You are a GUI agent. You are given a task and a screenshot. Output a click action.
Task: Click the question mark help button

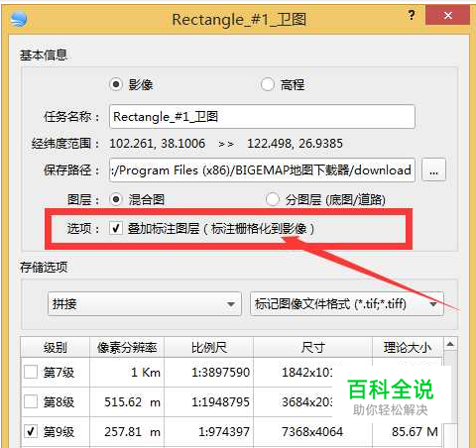(x=412, y=15)
